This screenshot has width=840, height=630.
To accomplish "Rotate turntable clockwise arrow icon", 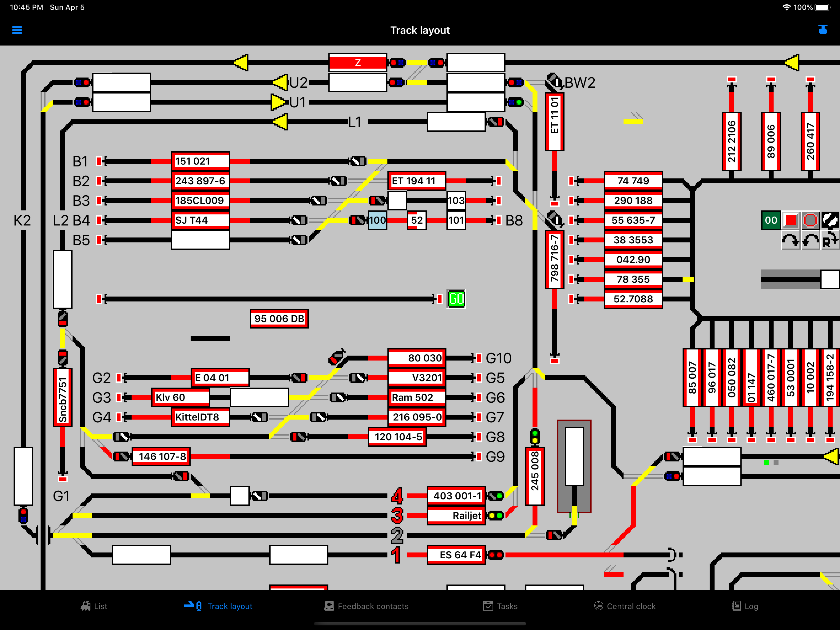I will (x=790, y=241).
